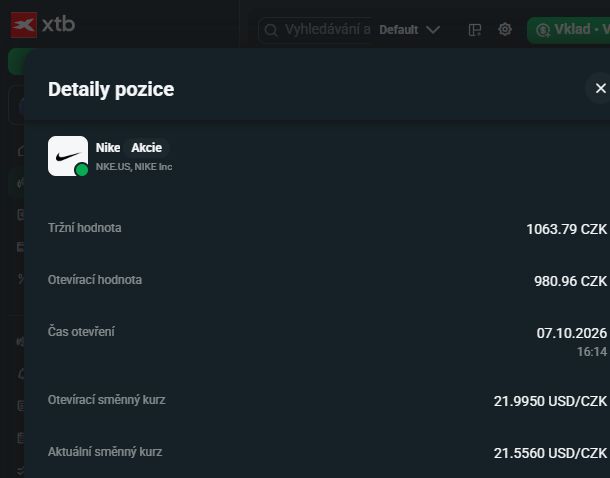Click the Otevírací směnný kurz 21.9950 USD/CZK
610x478 pixels.
point(550,401)
